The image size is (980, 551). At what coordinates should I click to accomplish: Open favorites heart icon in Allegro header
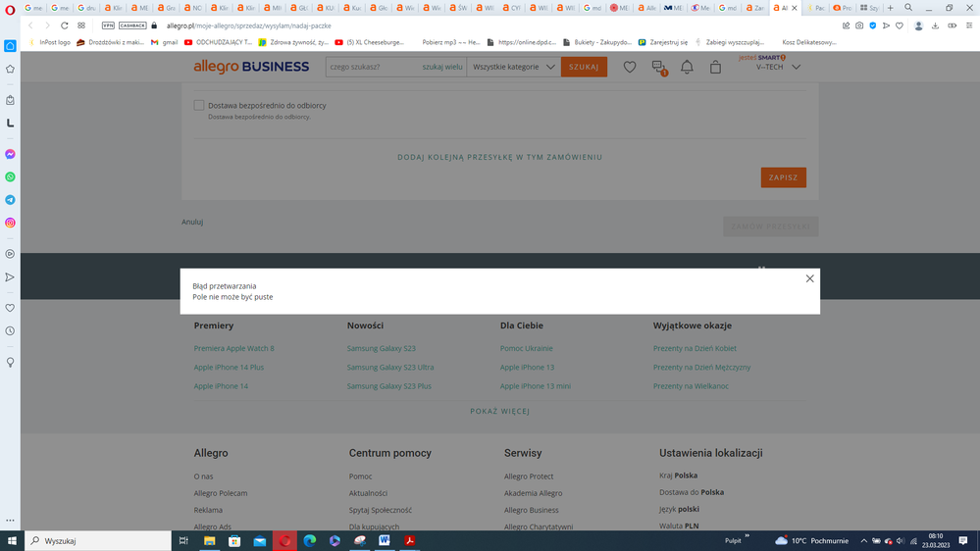[x=630, y=67]
